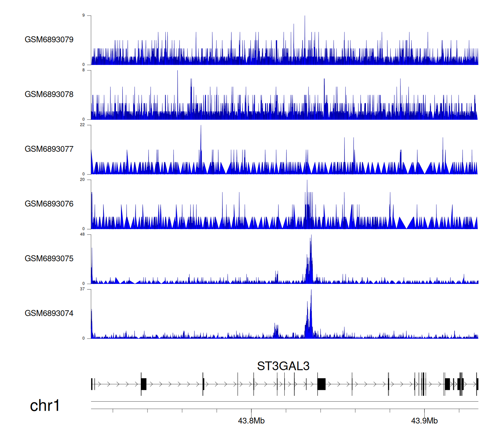Click the y-axis maximum value 20
504x444 pixels.
tap(82, 180)
